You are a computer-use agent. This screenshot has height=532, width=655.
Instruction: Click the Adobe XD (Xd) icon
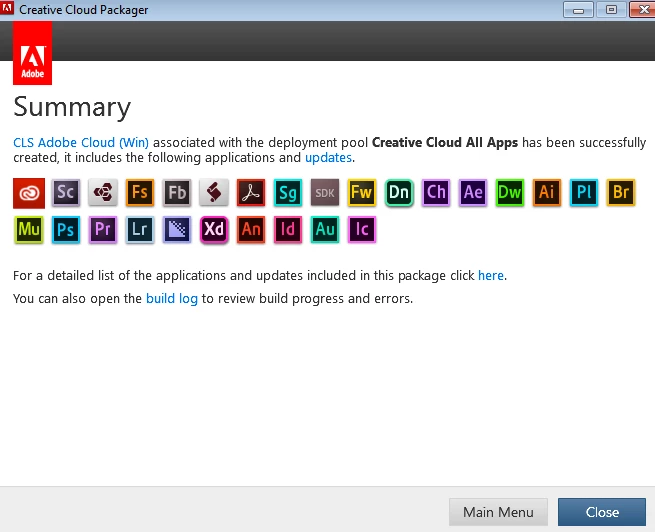pyautogui.click(x=214, y=229)
